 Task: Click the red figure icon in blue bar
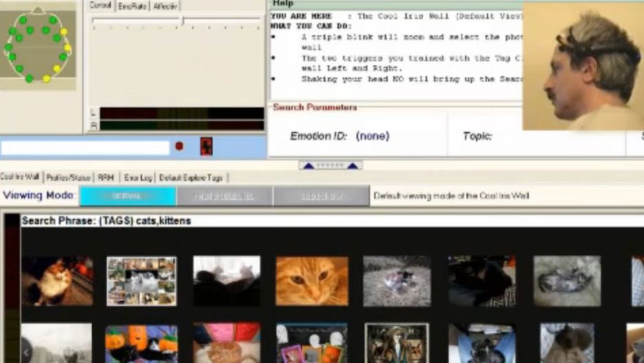206,146
